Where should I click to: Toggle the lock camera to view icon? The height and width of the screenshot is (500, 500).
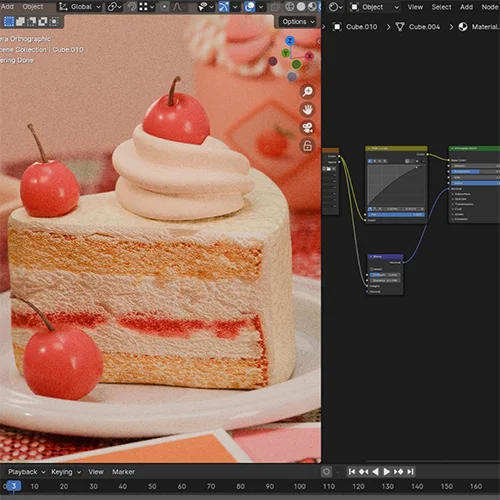(307, 146)
